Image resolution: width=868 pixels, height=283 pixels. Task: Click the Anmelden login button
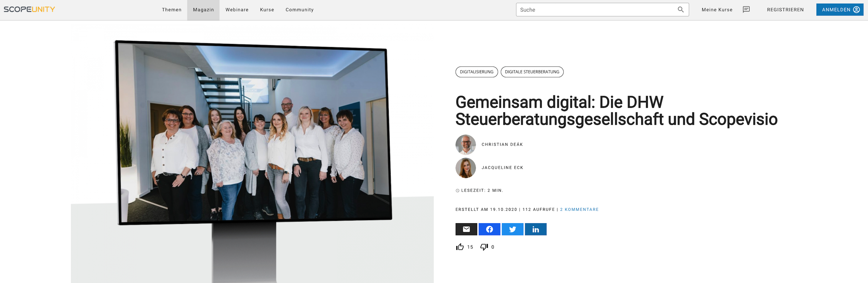coord(839,10)
